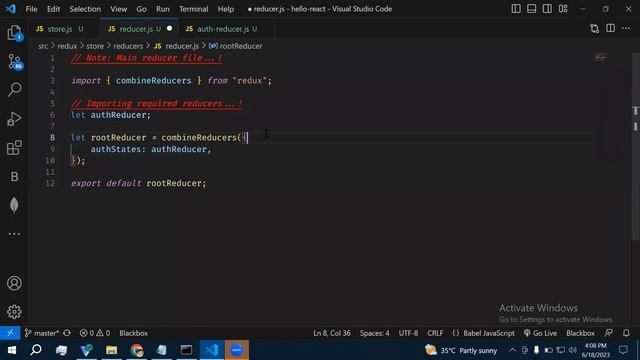
Task: Click feedback icon in status bar
Action: [609, 333]
